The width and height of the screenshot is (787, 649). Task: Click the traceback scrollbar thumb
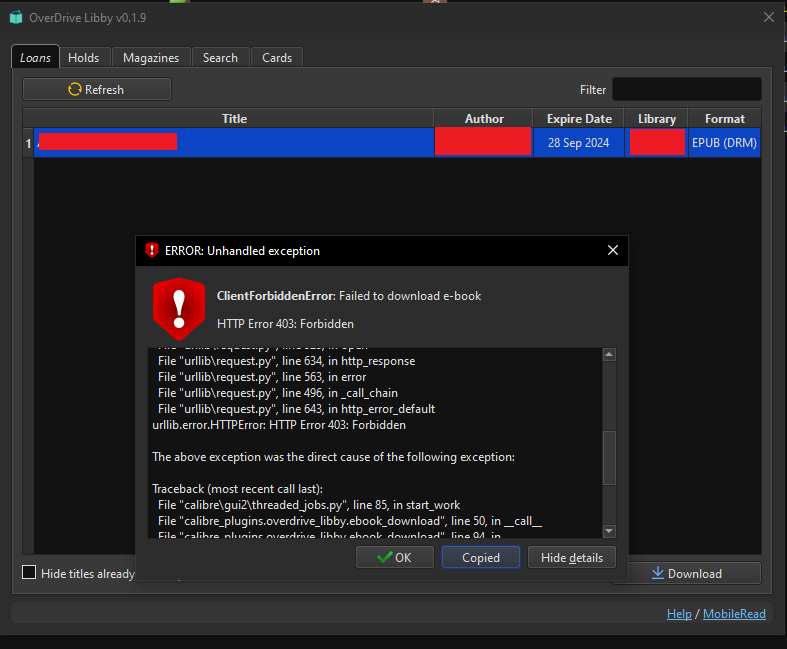pyautogui.click(x=609, y=458)
